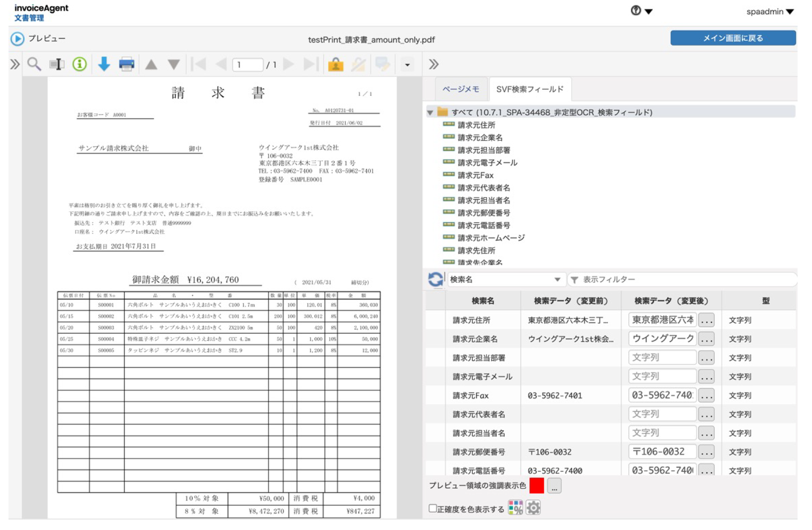Enable 正確度を色表示する checkbox

[433, 509]
